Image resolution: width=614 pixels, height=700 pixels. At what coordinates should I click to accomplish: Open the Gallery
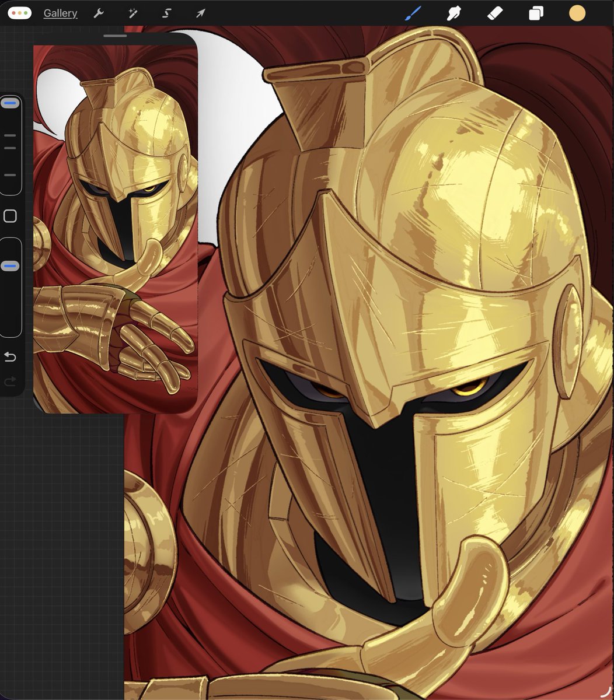60,13
